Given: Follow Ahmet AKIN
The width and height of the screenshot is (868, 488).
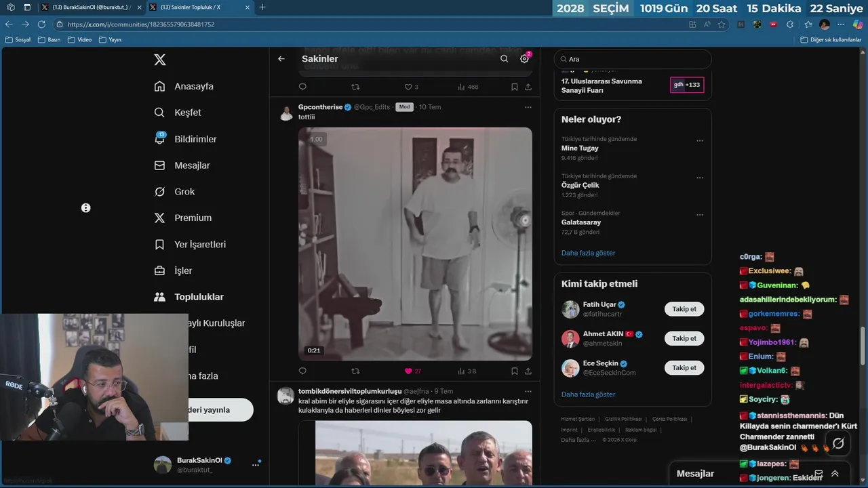Looking at the screenshot, I should [684, 338].
